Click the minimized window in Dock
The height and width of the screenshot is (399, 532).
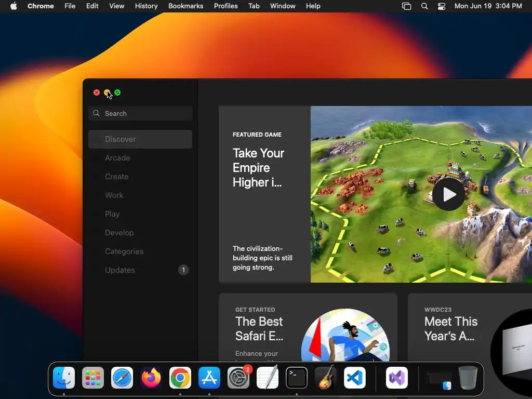(439, 380)
